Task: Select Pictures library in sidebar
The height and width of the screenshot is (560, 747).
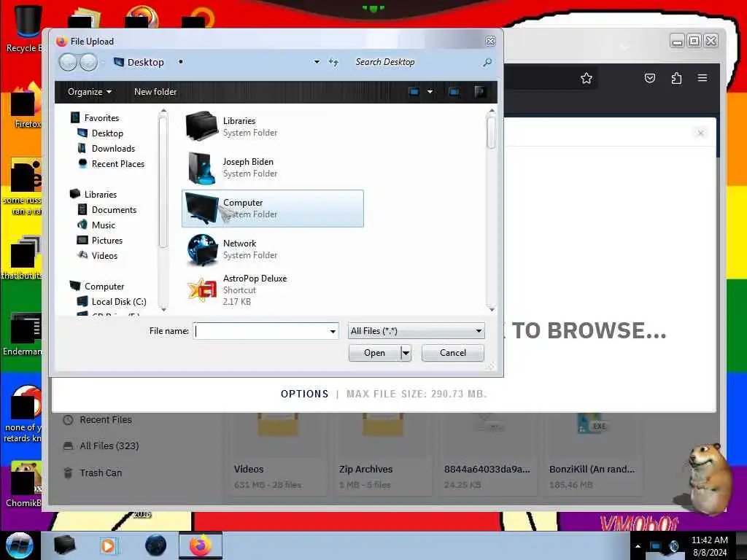Action: point(99,241)
